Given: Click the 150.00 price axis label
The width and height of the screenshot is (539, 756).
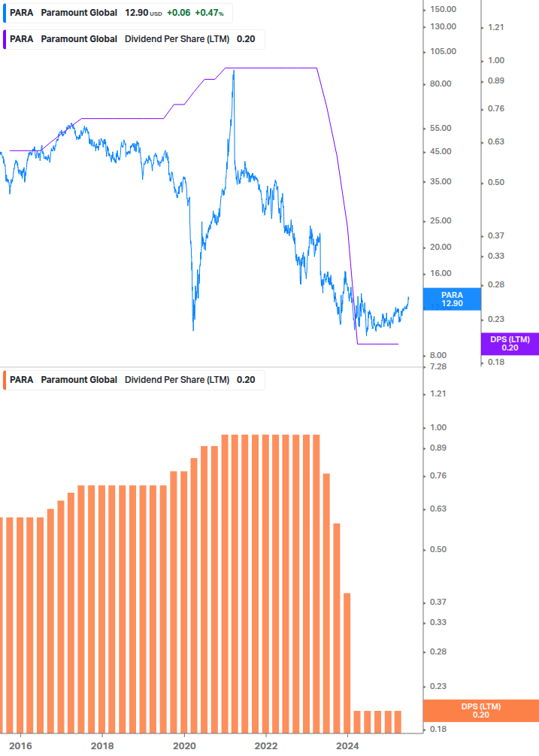Looking at the screenshot, I should [x=443, y=9].
